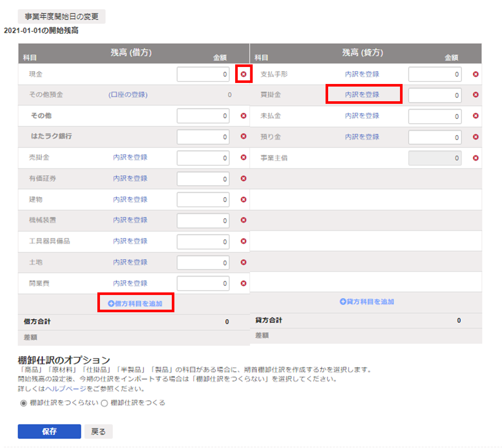This screenshot has height=448, width=502.
Task: Focus the 有価証券 amount field
Action: (203, 179)
